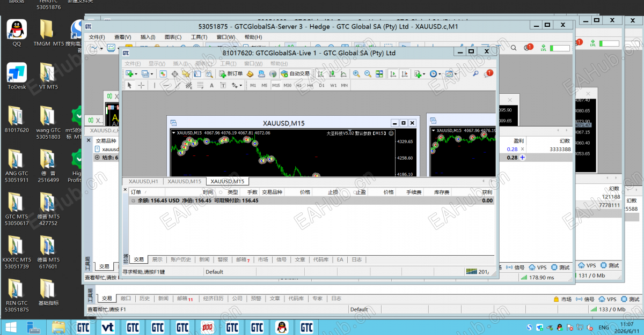Image resolution: width=644 pixels, height=335 pixels.
Task: Select the trendline drawing tool
Action: pyautogui.click(x=178, y=85)
